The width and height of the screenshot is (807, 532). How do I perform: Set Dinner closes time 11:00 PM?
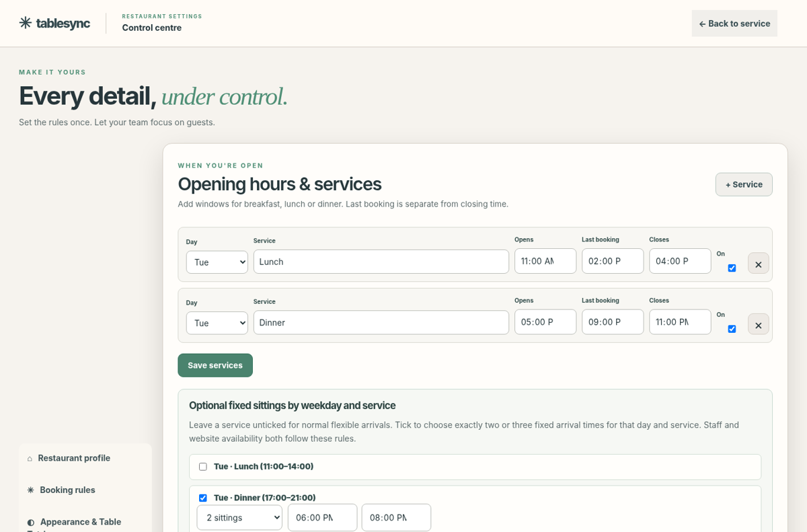tap(680, 322)
